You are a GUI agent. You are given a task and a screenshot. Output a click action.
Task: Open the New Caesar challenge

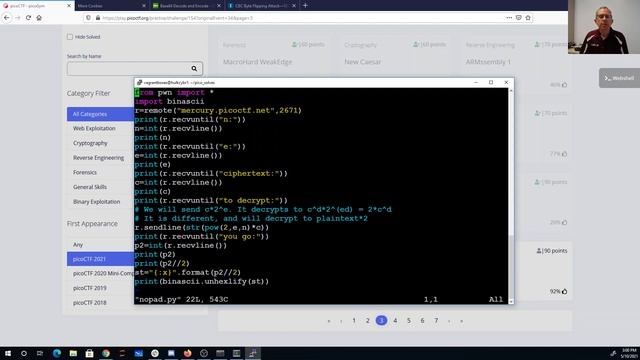click(362, 62)
